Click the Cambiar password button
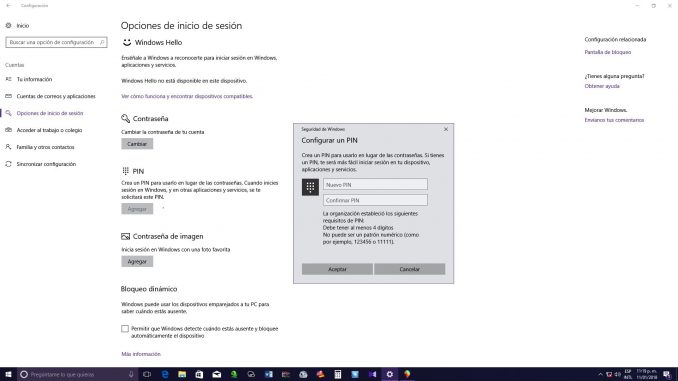The width and height of the screenshot is (678, 381). [x=137, y=144]
